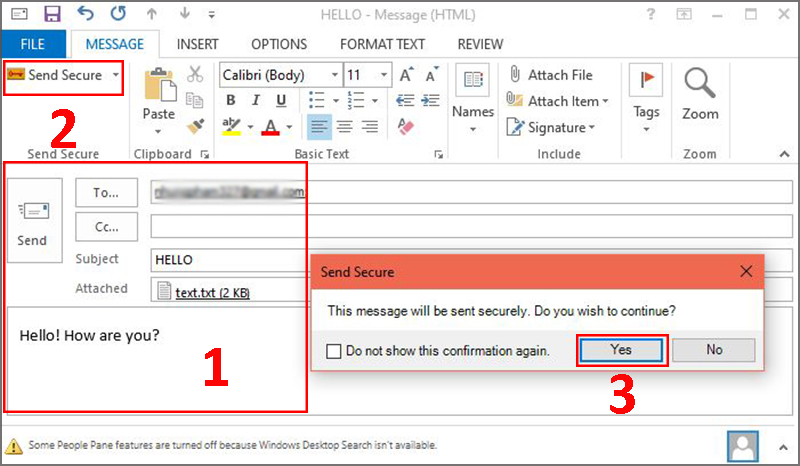Click in the message body text
Screen dimensions: 800x466
[x=89, y=335]
